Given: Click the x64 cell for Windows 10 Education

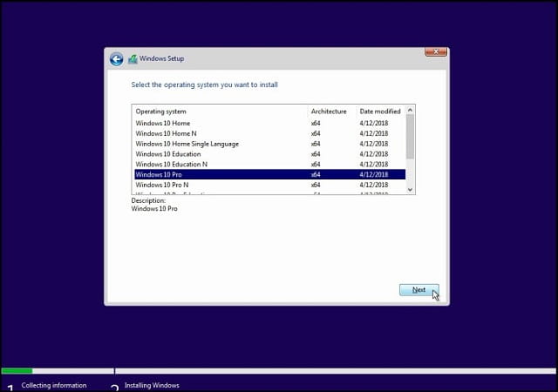Looking at the screenshot, I should click(316, 154).
